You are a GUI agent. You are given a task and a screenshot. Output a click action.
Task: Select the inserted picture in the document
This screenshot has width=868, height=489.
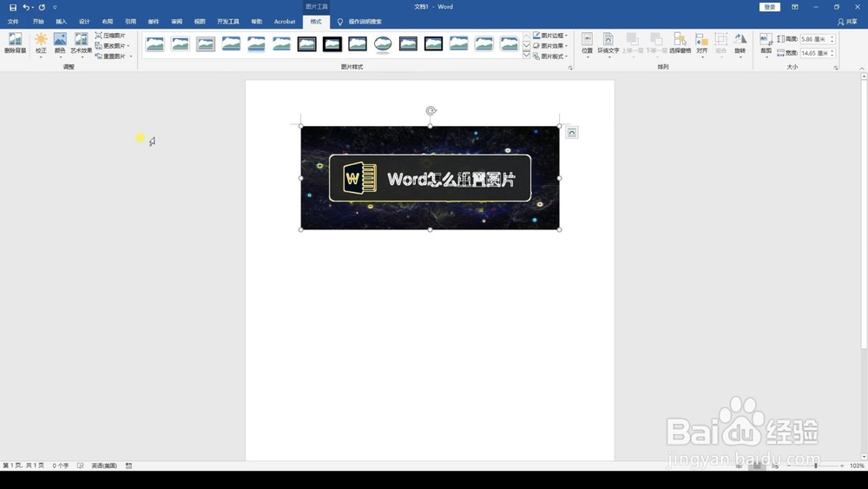pyautogui.click(x=431, y=178)
